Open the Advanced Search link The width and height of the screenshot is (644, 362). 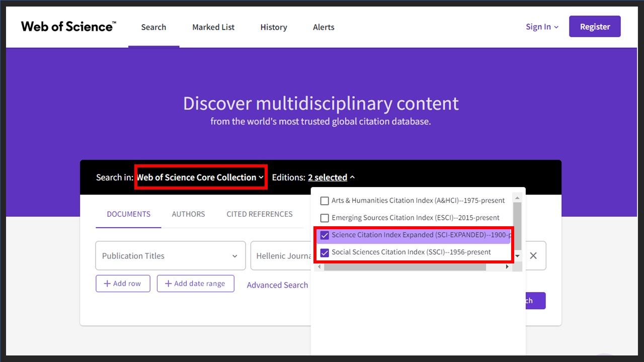[277, 285]
